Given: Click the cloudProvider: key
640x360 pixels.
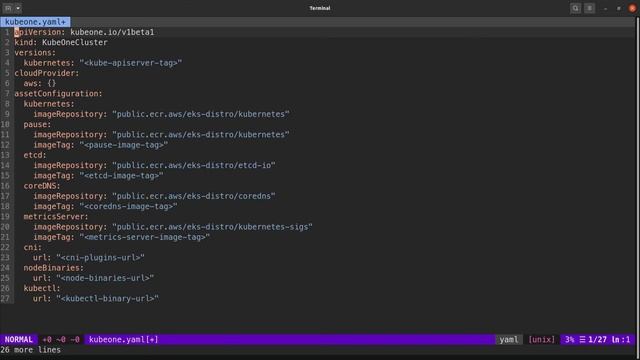Looking at the screenshot, I should pos(47,73).
